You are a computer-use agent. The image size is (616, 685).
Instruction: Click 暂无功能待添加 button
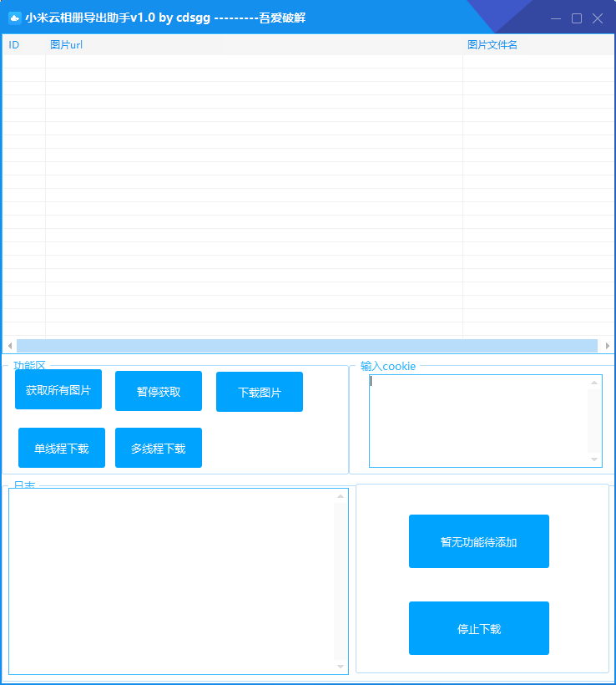click(x=479, y=541)
